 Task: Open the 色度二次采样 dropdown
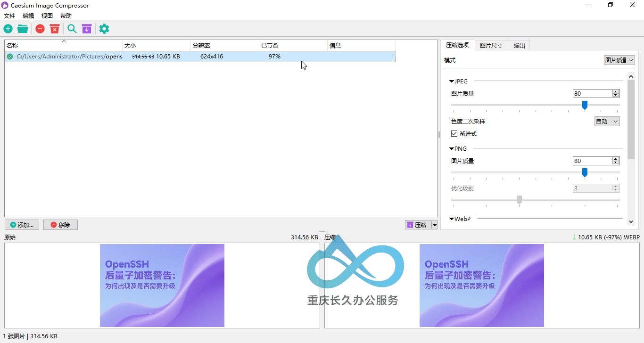[607, 122]
